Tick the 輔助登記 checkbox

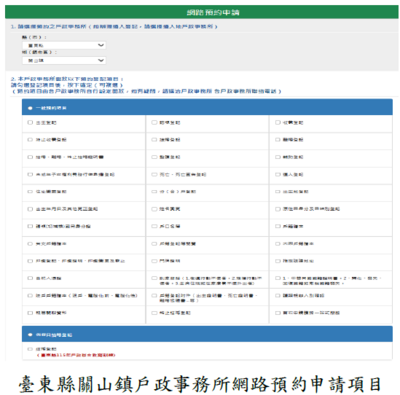(278, 157)
